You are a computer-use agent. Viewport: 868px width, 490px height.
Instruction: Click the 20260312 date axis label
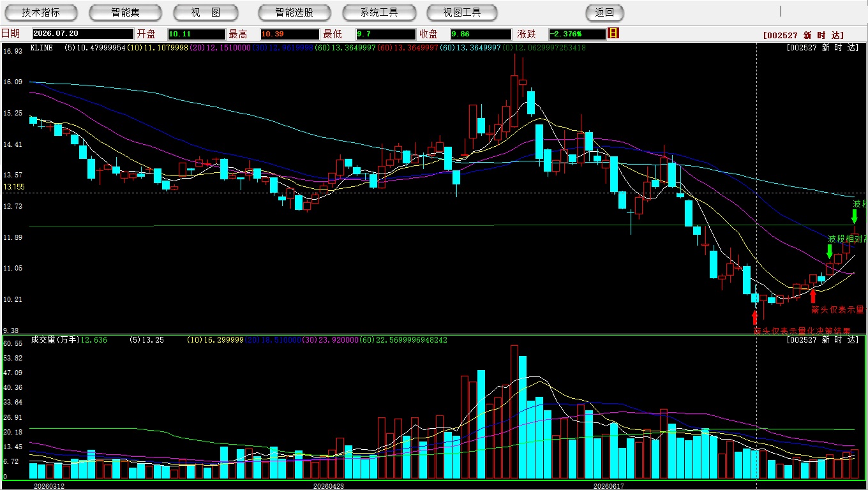point(49,486)
